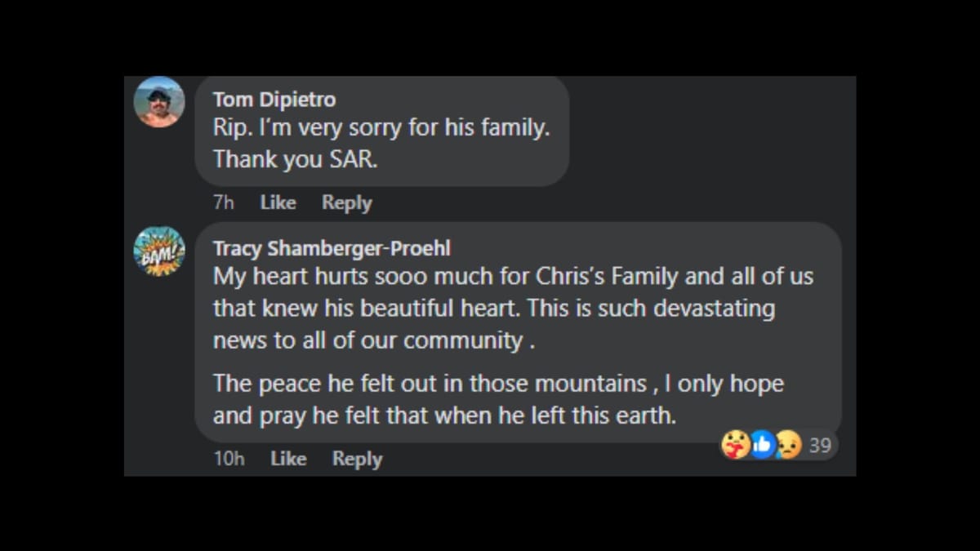Viewport: 980px width, 551px height.
Task: Click Tracy Shamberger-Proehl's profile picture
Action: 159,252
